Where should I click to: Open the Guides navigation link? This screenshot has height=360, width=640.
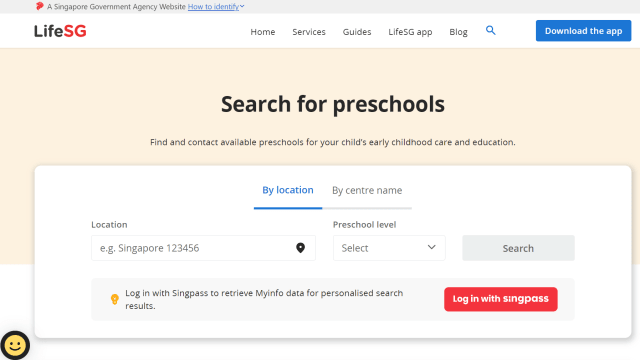(x=357, y=32)
